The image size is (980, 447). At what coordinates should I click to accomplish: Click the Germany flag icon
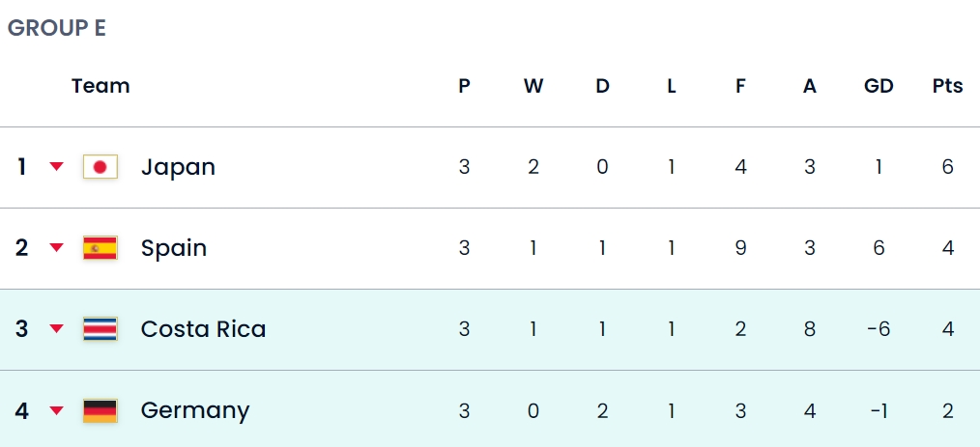tap(100, 410)
